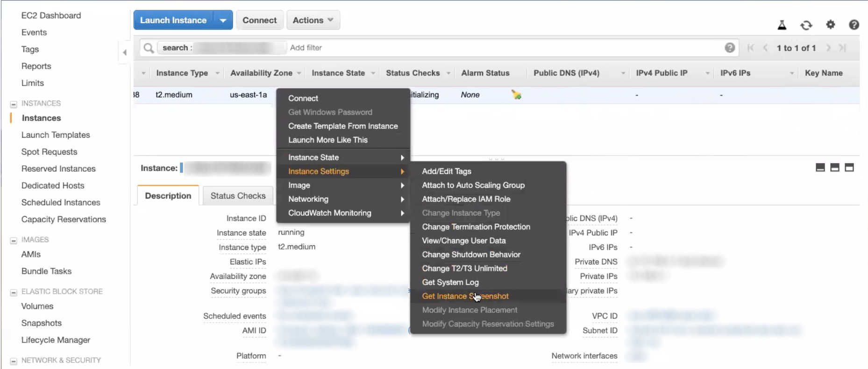Open Lifecycle Manager in sidebar
This screenshot has width=868, height=369.
point(56,340)
